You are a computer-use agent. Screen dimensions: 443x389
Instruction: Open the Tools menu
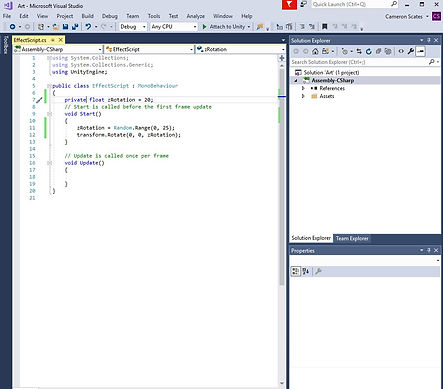point(154,16)
